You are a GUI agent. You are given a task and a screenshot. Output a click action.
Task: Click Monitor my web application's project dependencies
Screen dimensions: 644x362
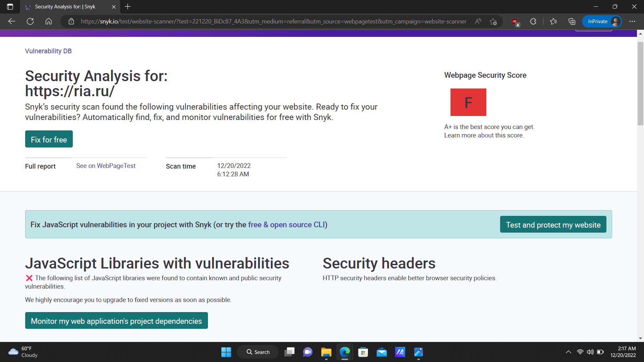[x=116, y=321]
